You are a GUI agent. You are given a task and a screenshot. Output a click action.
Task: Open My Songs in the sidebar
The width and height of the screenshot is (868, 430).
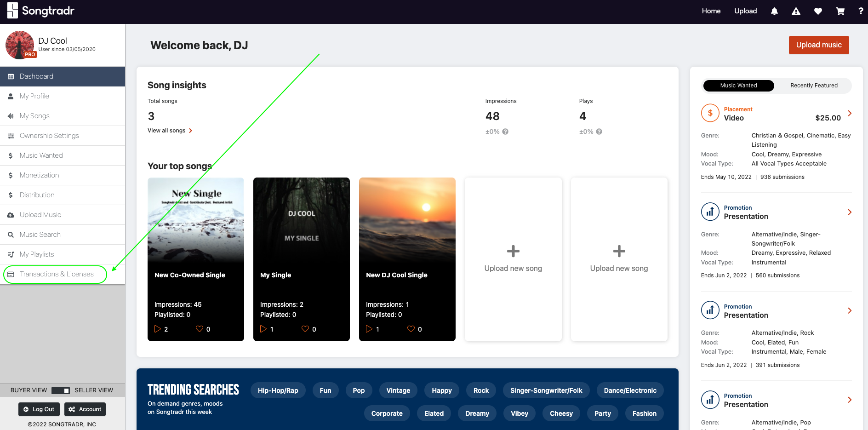point(63,116)
